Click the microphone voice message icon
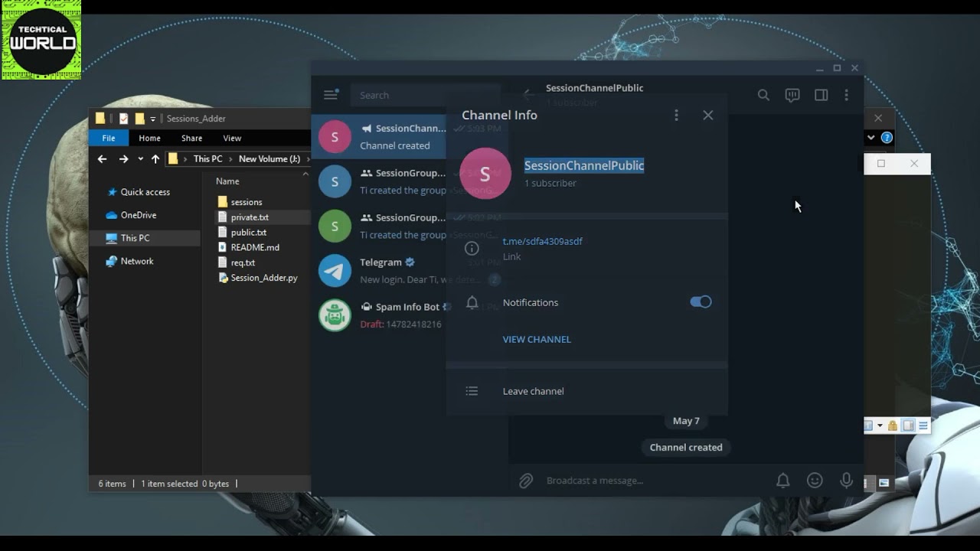980x551 pixels. coord(846,481)
